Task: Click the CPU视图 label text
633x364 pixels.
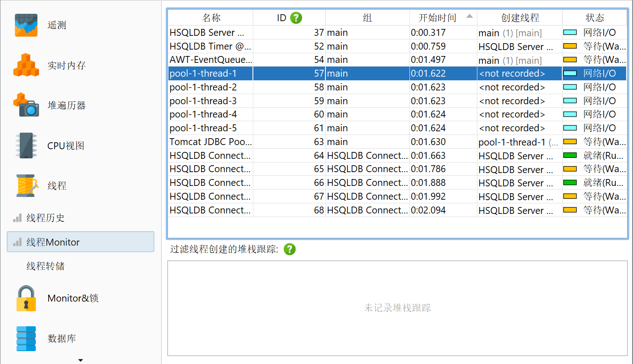Action: (66, 146)
